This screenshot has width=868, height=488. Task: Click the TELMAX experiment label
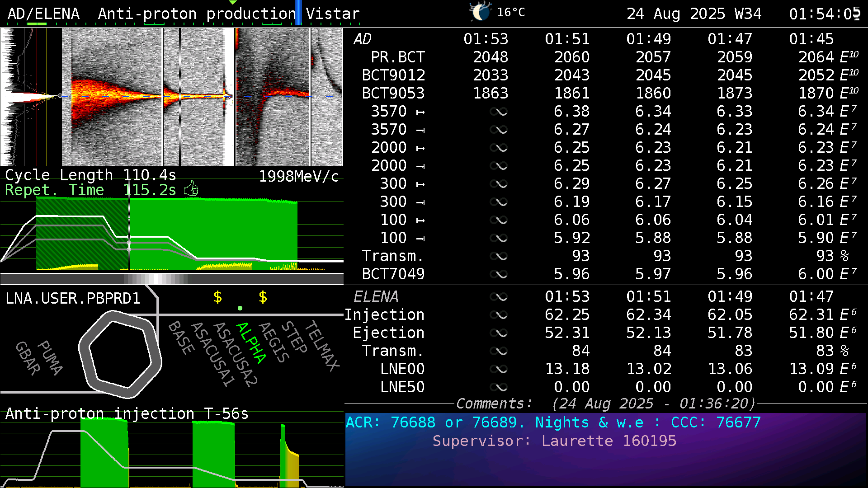(322, 346)
